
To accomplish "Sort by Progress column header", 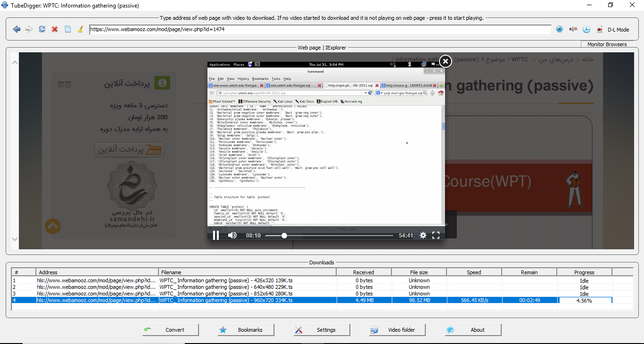I will (584, 272).
